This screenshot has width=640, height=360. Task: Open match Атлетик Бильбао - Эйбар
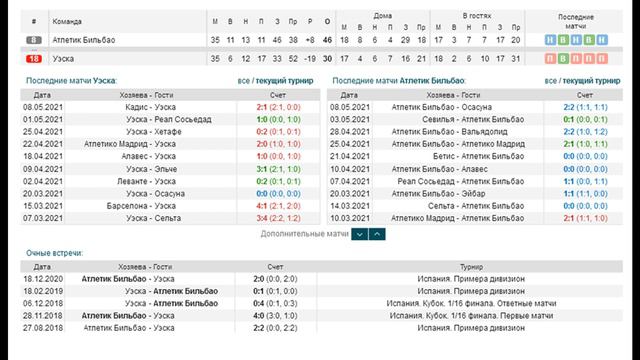(x=438, y=193)
